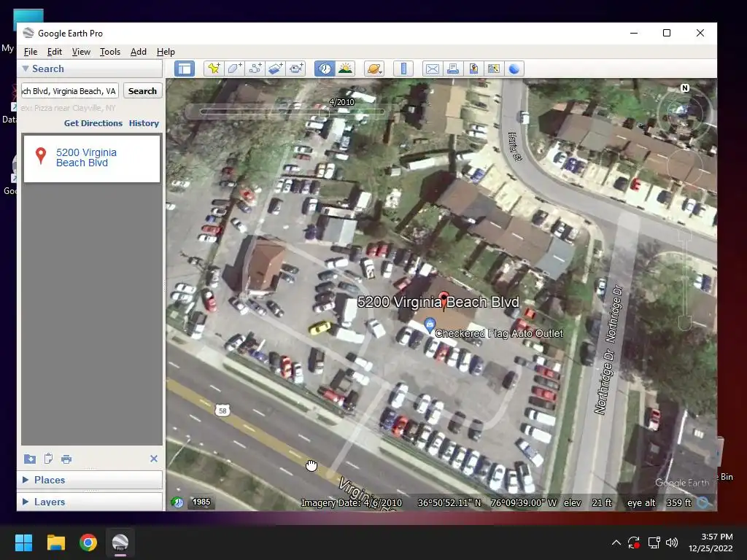
Task: Click the route 58 highway shield
Action: 222,411
